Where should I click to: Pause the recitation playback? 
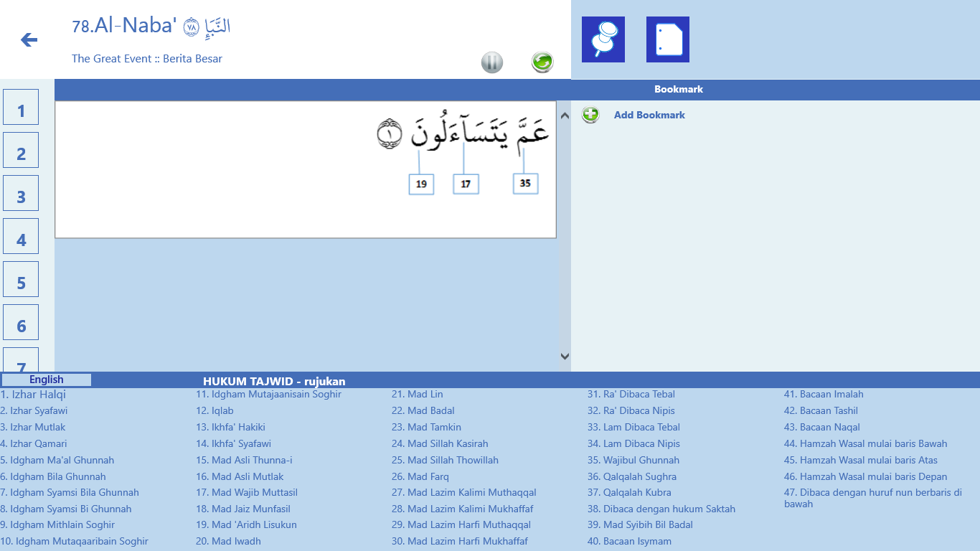[x=492, y=62]
